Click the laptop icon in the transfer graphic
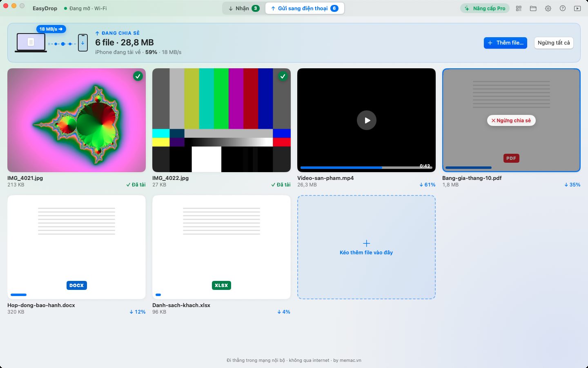This screenshot has width=588, height=368. tap(31, 43)
